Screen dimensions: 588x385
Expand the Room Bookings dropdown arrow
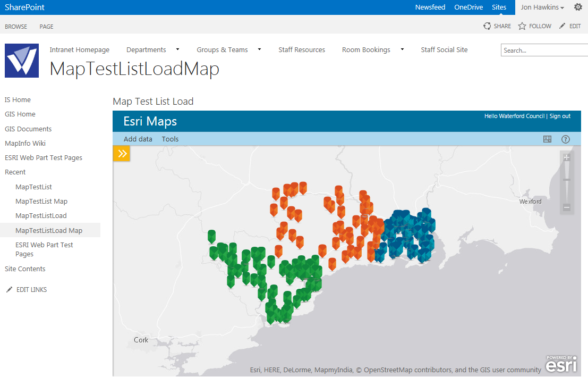403,49
